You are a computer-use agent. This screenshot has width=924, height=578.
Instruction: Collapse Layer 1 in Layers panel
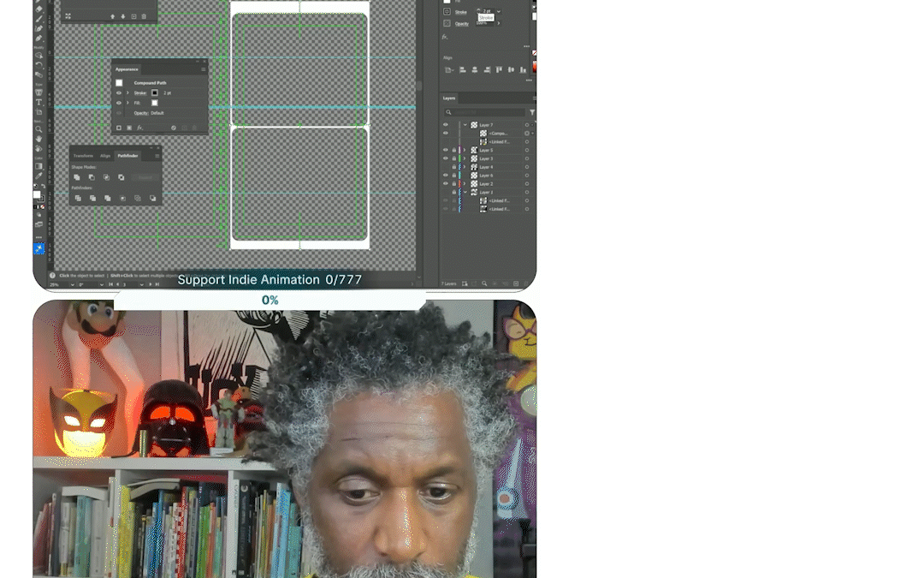tap(465, 192)
